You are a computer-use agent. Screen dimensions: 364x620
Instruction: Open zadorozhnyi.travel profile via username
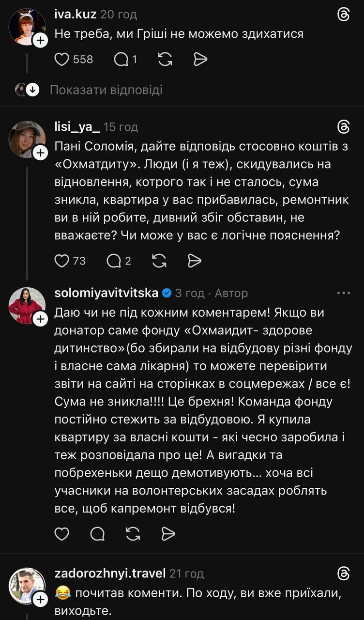click(x=110, y=574)
